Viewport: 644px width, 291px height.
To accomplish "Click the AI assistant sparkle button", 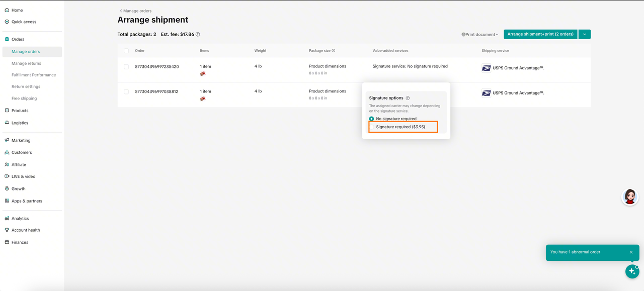I will [x=632, y=271].
